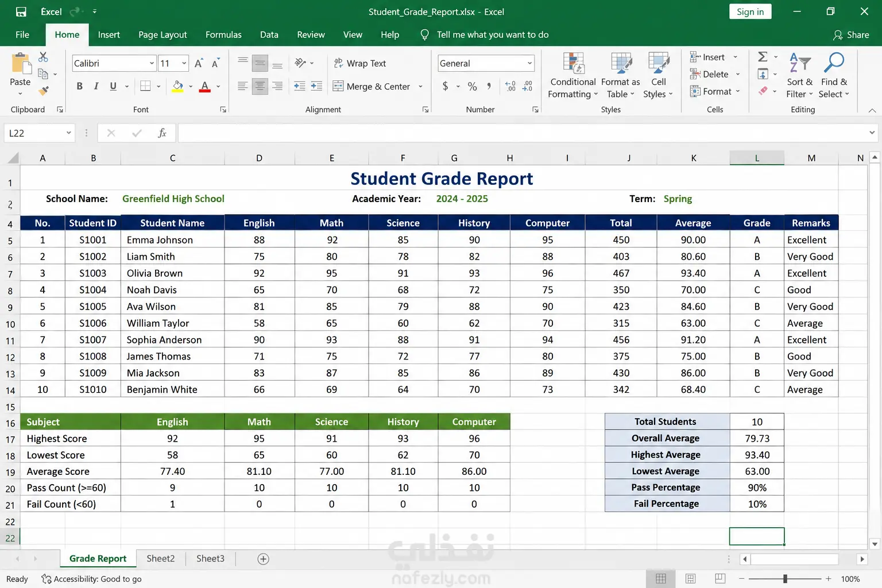The width and height of the screenshot is (882, 588).
Task: Click the Fill down icon
Action: [763, 73]
